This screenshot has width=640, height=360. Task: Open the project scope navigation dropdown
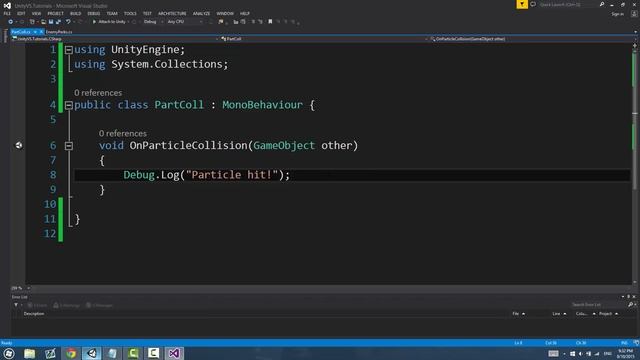click(115, 39)
